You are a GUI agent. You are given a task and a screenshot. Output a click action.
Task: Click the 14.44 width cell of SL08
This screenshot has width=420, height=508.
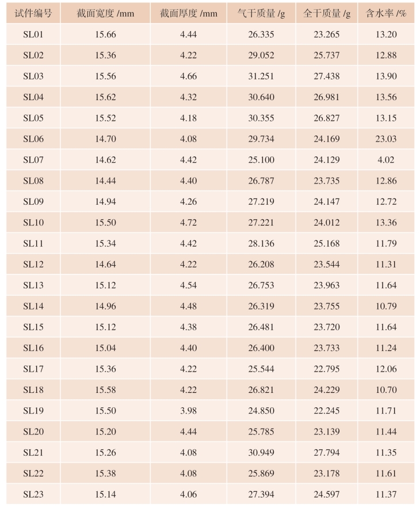(105, 181)
